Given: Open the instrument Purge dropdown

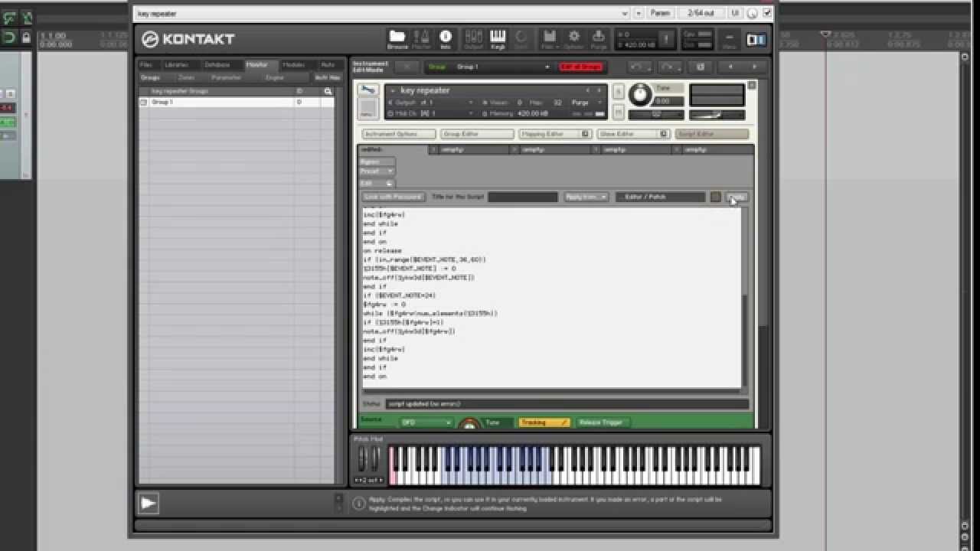Looking at the screenshot, I should [x=588, y=103].
